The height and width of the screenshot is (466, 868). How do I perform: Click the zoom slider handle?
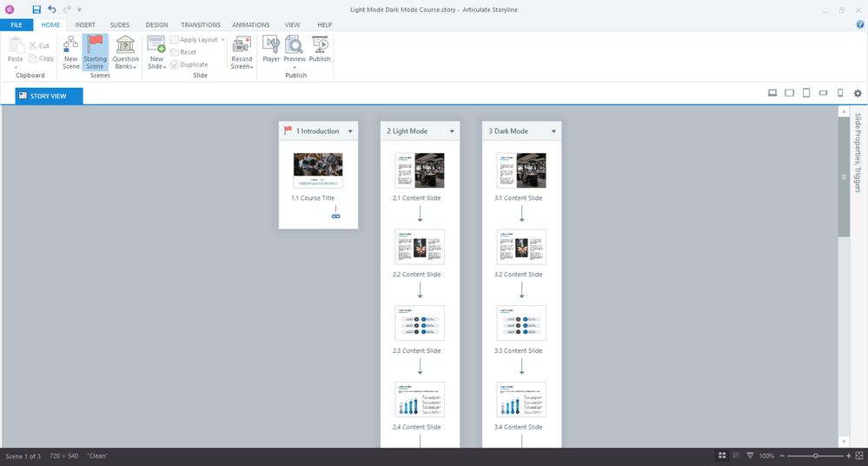(x=815, y=456)
